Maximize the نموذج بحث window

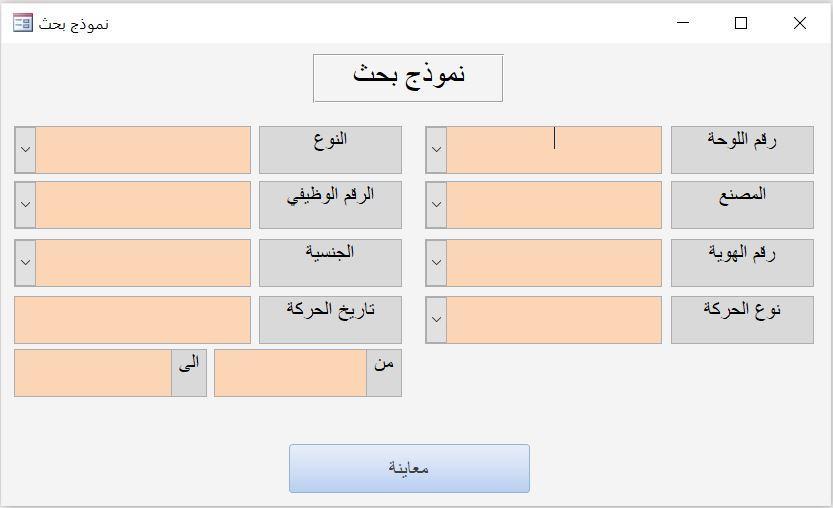point(741,23)
